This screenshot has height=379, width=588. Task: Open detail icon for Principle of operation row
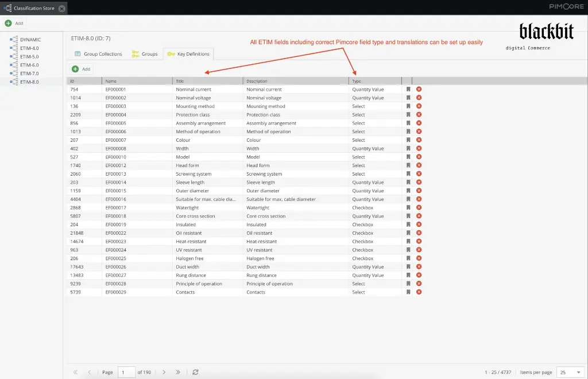408,284
